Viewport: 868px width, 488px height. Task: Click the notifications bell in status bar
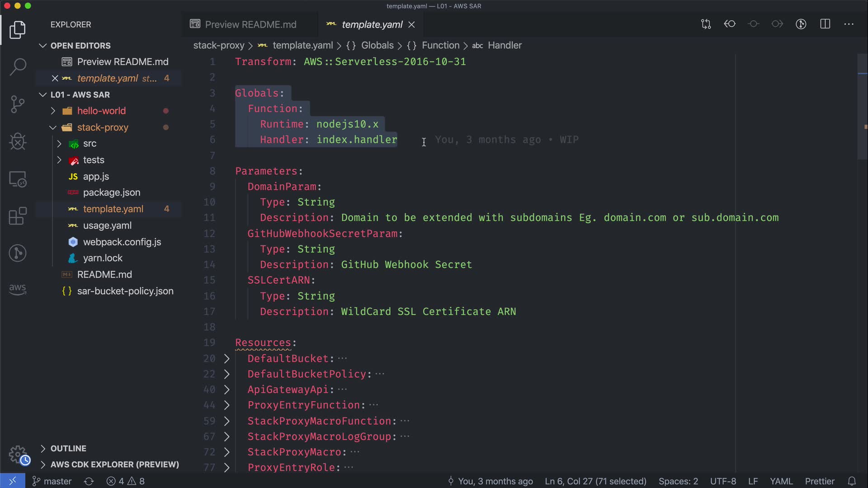point(852,481)
